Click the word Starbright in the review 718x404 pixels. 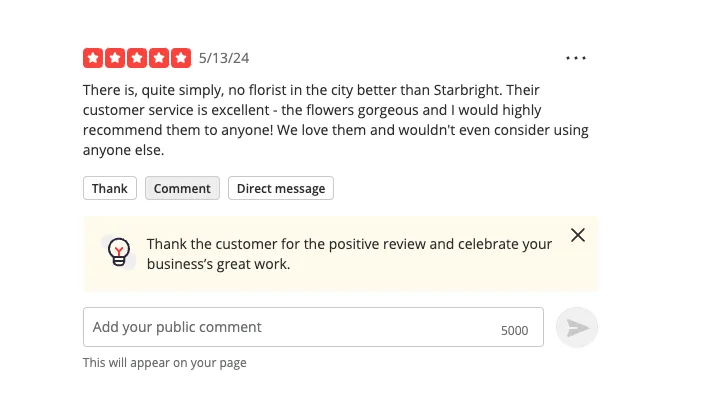coord(464,90)
